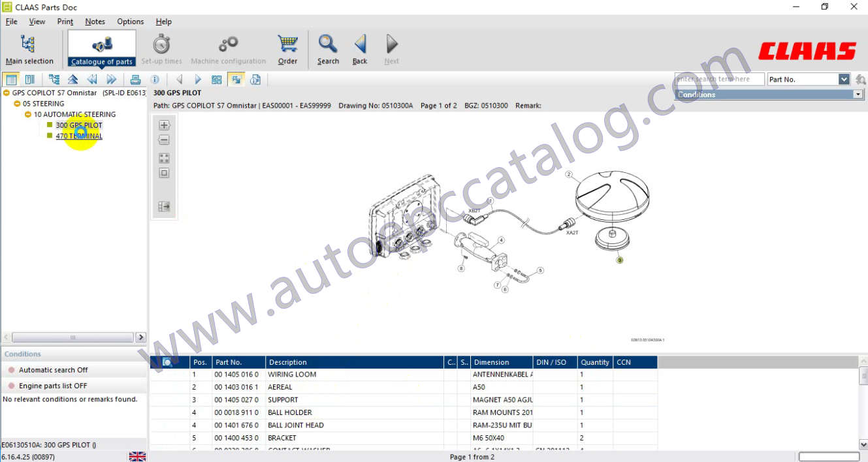Click the small printer icon
Screen dimensions: 868x462
click(136, 80)
